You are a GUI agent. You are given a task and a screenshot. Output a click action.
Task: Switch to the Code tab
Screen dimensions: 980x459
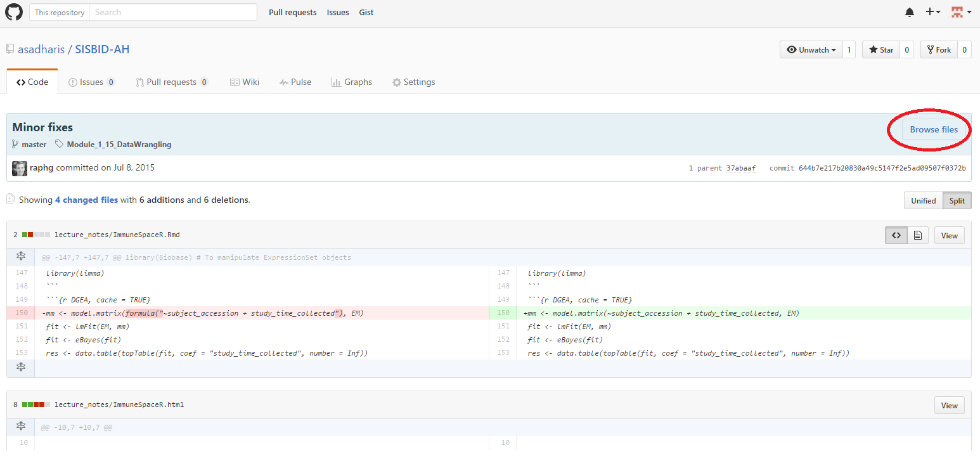[x=32, y=82]
